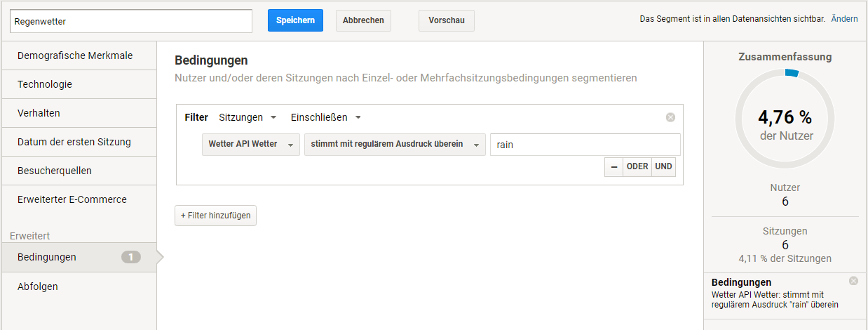This screenshot has height=330, width=868.
Task: Click the Ändern visibility link
Action: coord(844,19)
